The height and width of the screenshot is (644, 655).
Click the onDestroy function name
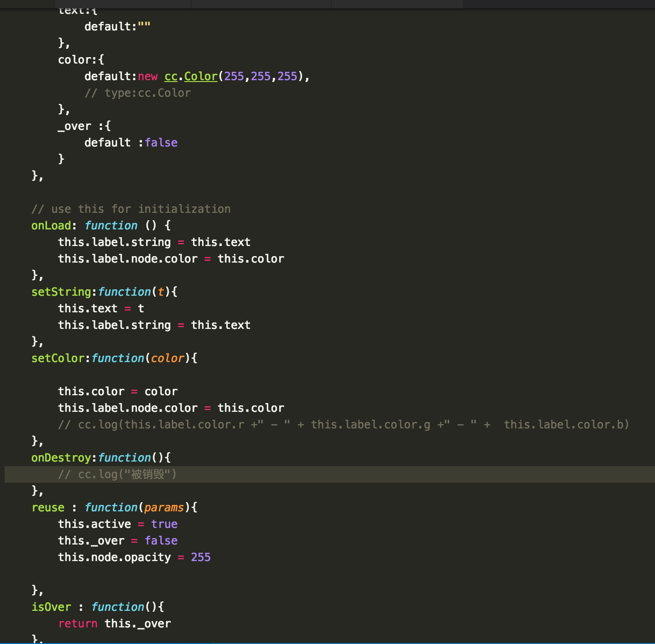(x=61, y=458)
